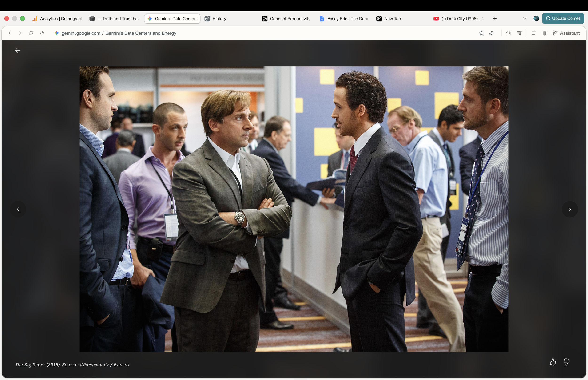Activate the microphone voice input icon

[42, 33]
